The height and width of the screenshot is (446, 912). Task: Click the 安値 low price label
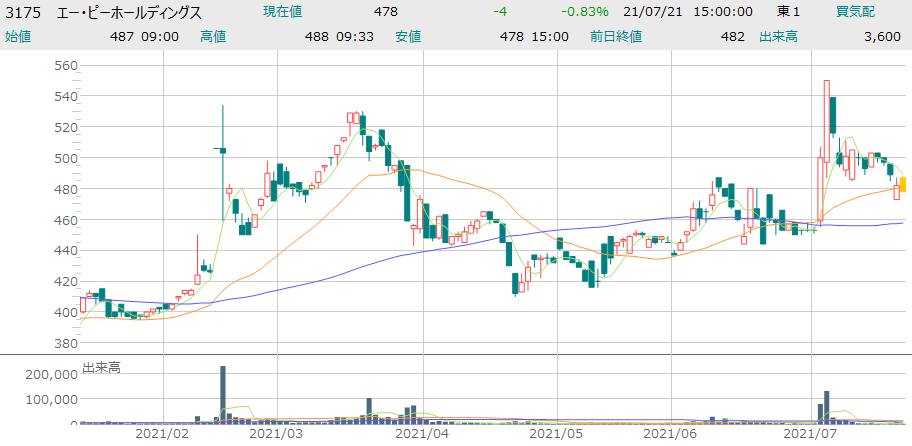[x=408, y=36]
